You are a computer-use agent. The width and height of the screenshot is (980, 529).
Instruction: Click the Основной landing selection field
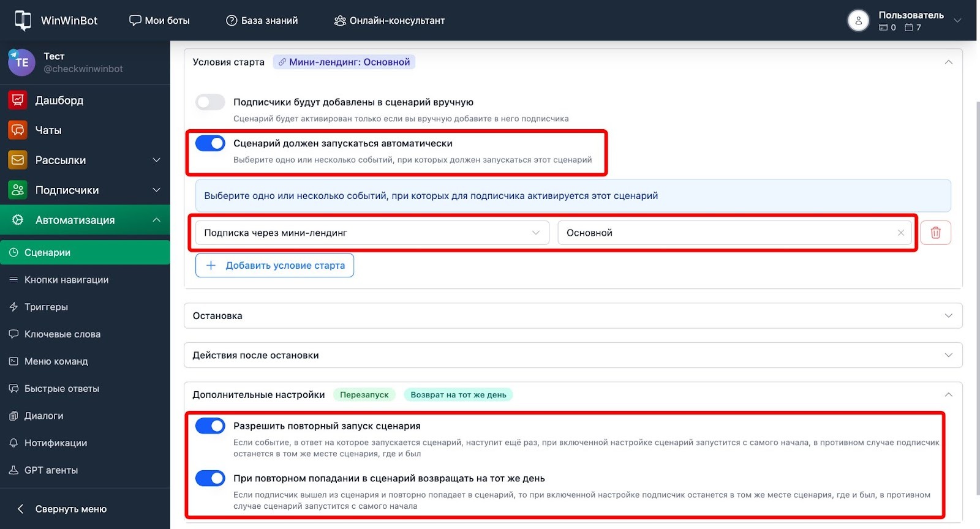click(x=723, y=233)
